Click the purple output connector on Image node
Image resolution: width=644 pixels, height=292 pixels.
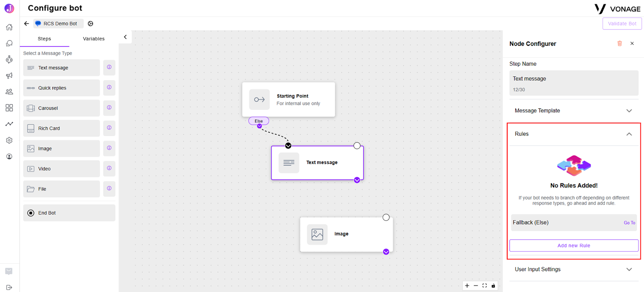386,252
